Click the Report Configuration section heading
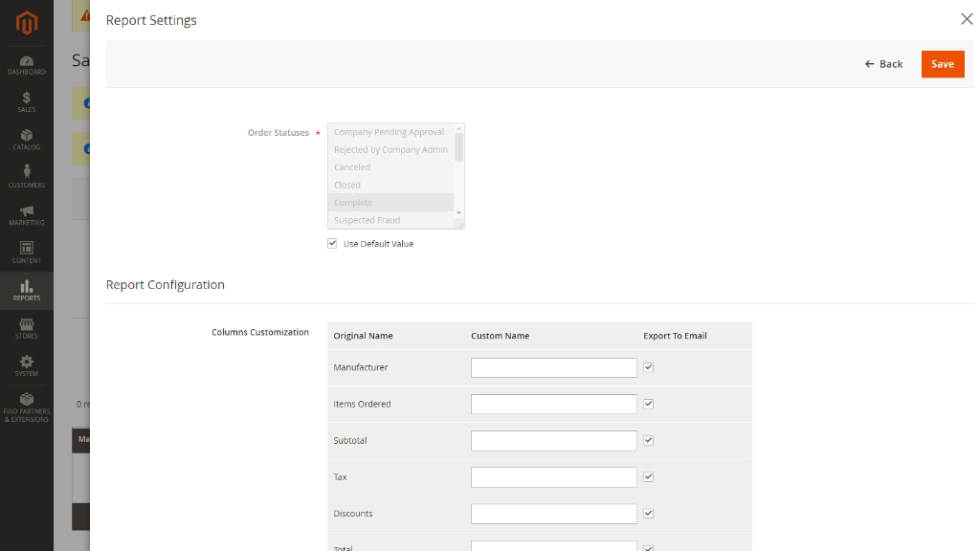This screenshot has width=980, height=551. [x=165, y=284]
